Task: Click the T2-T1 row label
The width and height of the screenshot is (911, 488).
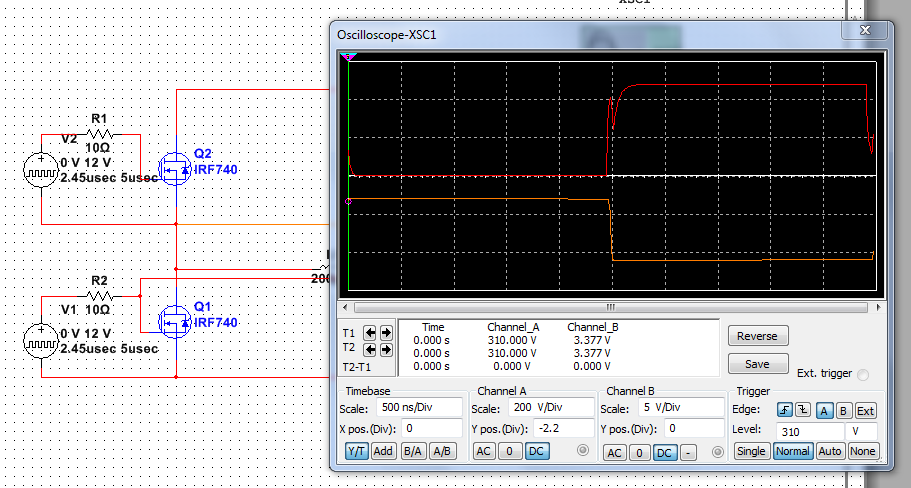Action: tap(356, 367)
